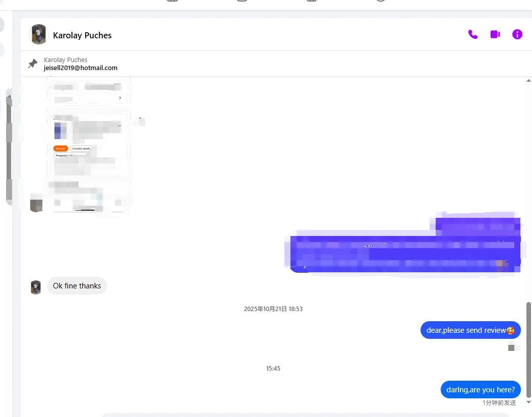Screen dimensions: 532x417
Task: Click the "Ok fine thanks" message bubble
Action: [77, 286]
